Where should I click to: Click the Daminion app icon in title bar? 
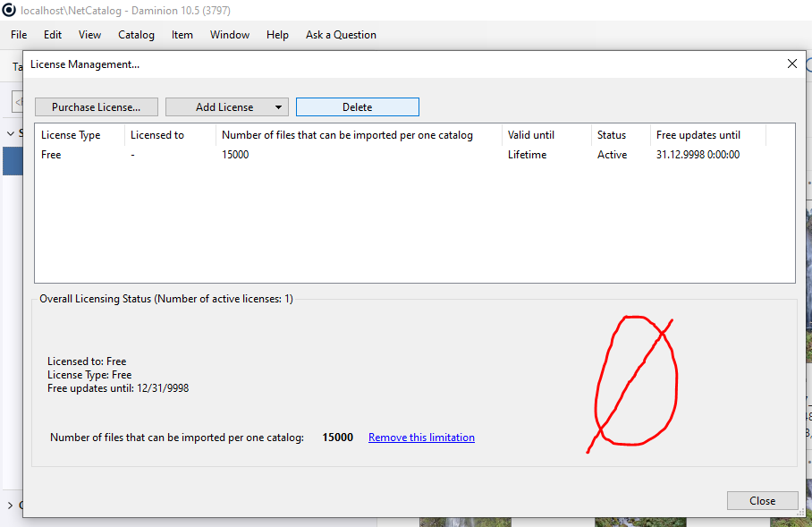9,10
